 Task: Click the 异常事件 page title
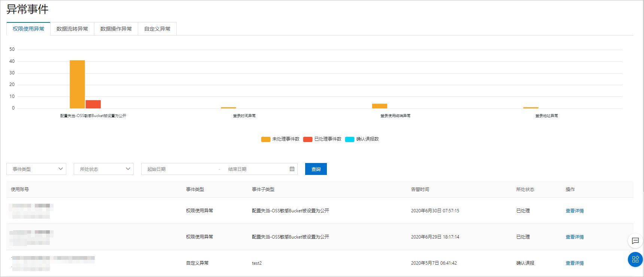coord(27,9)
